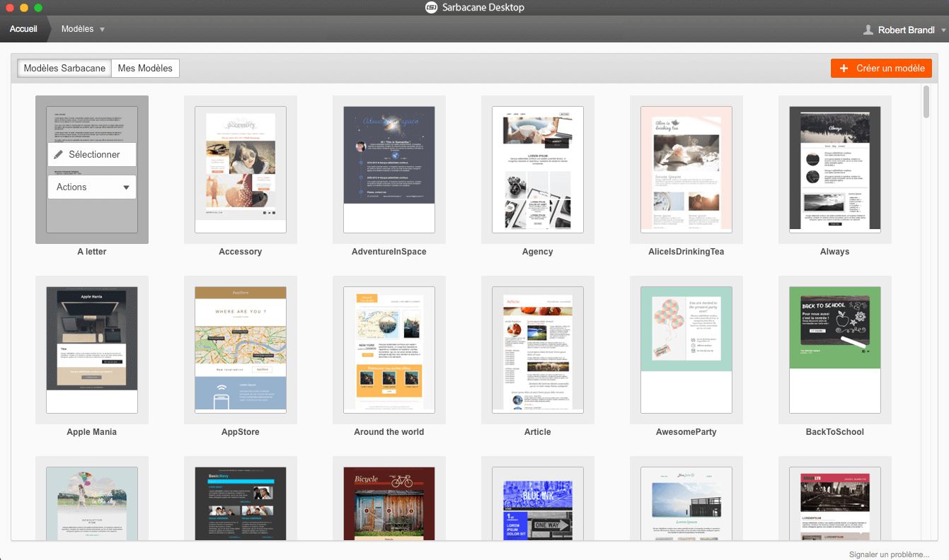Select the Apple Mania template thumbnail
Viewport: 949px width, 560px height.
pyautogui.click(x=92, y=350)
